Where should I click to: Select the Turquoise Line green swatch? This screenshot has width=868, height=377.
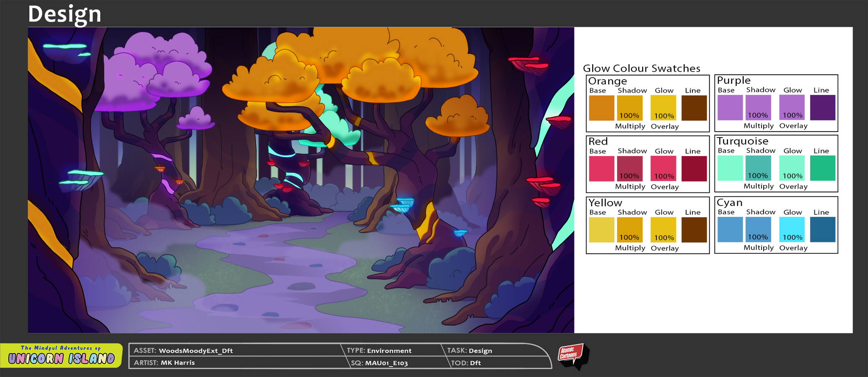pos(822,168)
